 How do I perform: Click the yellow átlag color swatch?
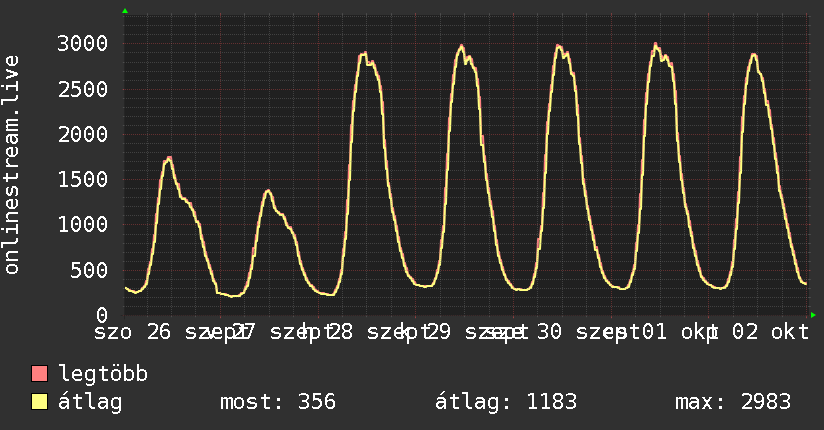39,402
